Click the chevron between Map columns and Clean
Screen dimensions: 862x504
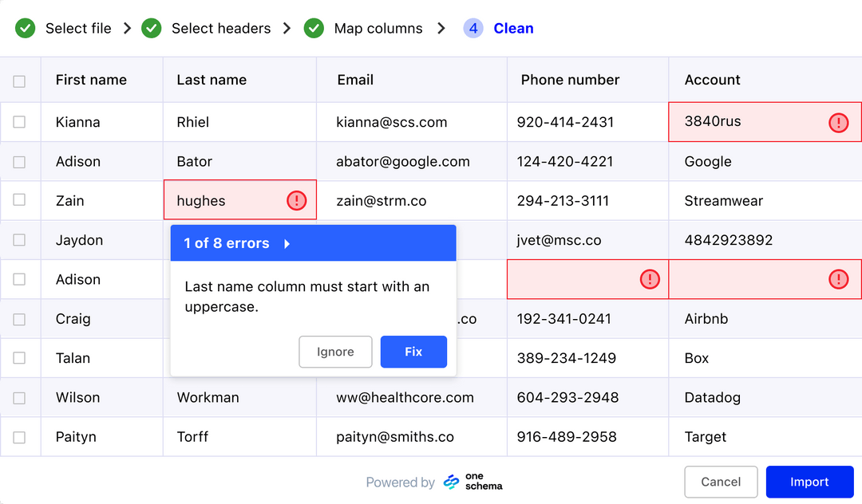pyautogui.click(x=441, y=28)
